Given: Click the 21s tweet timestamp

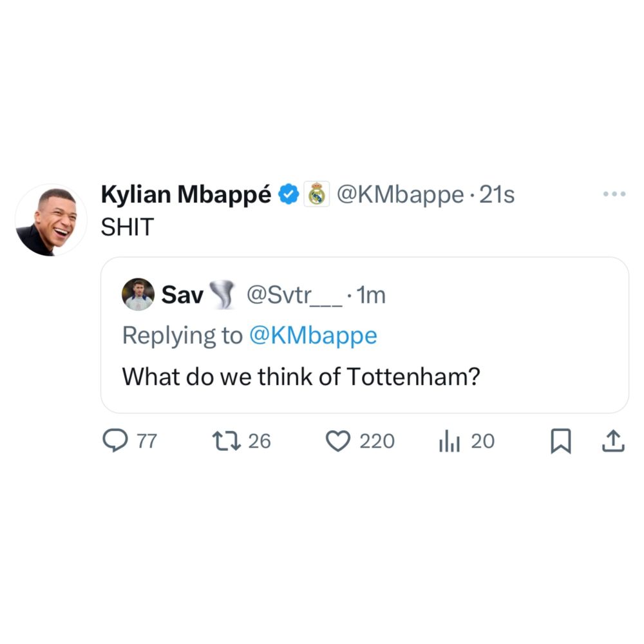Looking at the screenshot, I should 497,194.
